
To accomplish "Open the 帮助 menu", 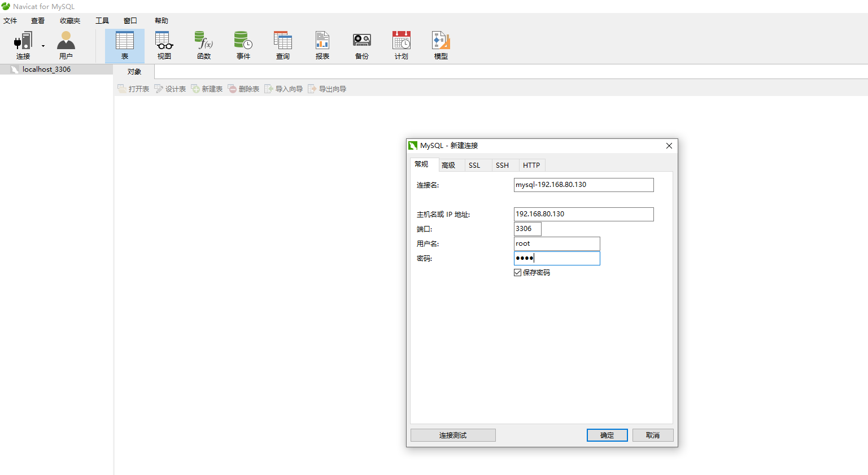I will 162,21.
